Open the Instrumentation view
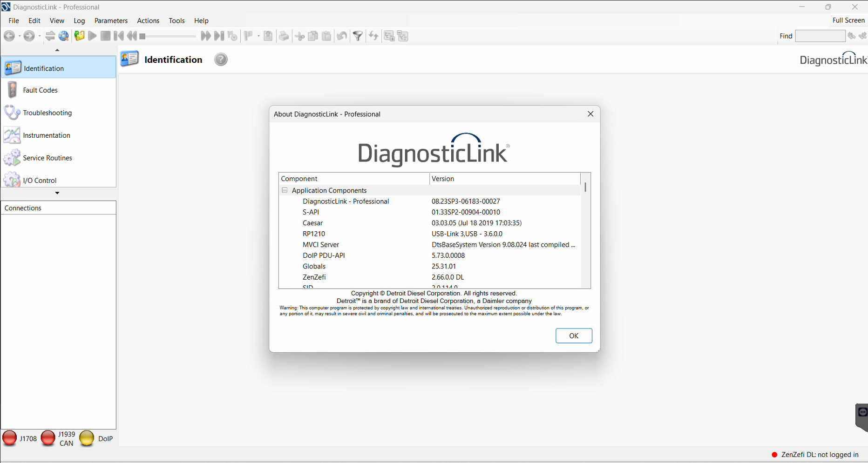The height and width of the screenshot is (463, 868). (x=46, y=135)
